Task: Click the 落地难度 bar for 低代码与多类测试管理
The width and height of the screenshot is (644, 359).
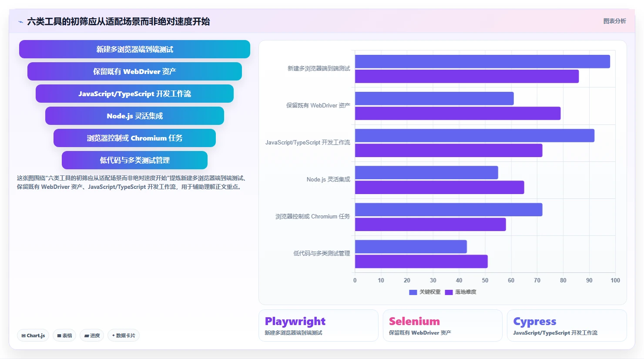Action: point(421,261)
